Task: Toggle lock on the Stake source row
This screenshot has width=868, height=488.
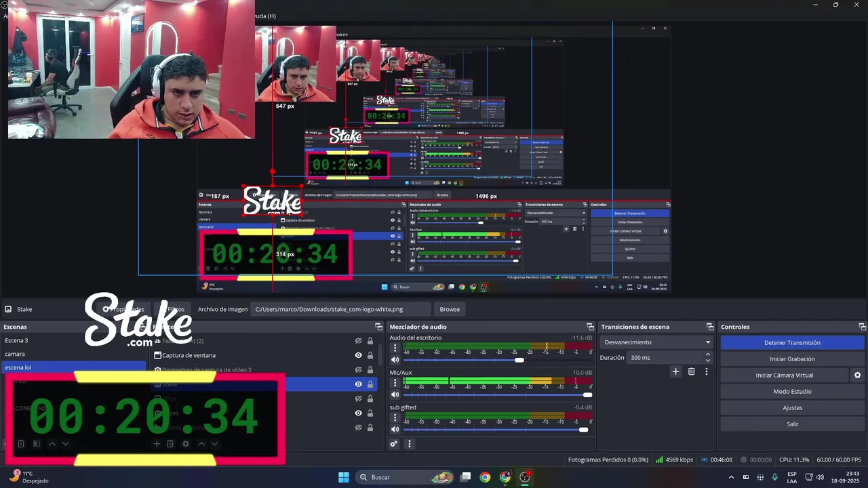Action: [370, 384]
